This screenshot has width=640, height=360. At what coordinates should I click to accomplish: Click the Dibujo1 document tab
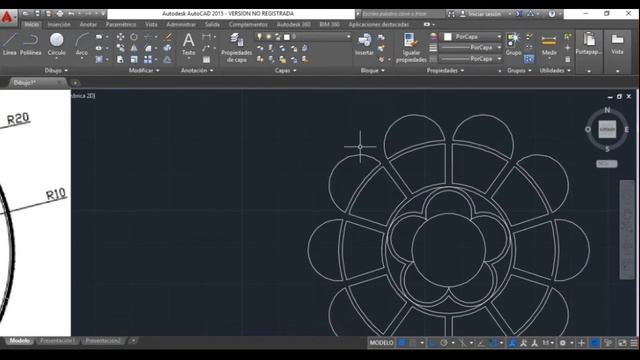pyautogui.click(x=38, y=82)
